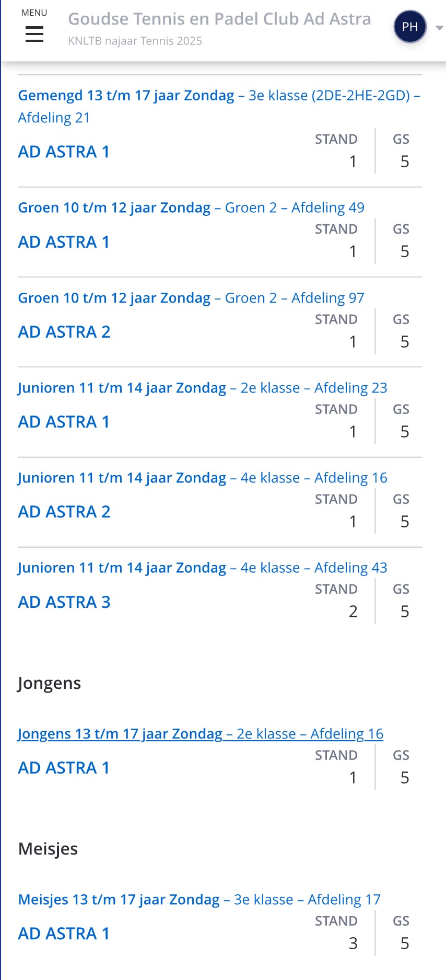Open the hamburger MENU icon
Viewport: 446px width, 980px height.
(34, 34)
